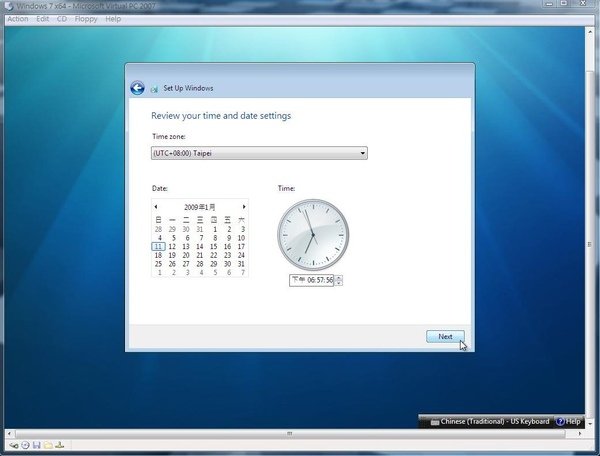
Task: Select date 8 in the calendar
Action: [x=215, y=238]
